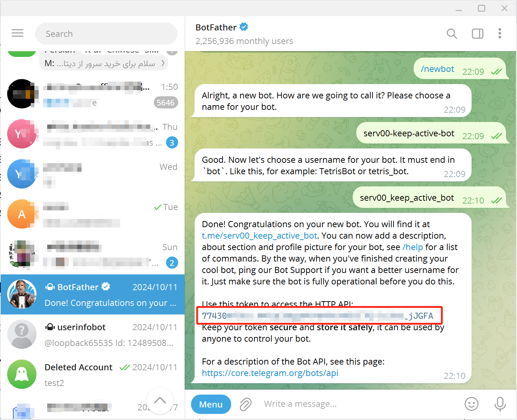Viewport: 517px width, 420px height.
Task: Toggle the right sidebar panel icon
Action: tap(478, 34)
